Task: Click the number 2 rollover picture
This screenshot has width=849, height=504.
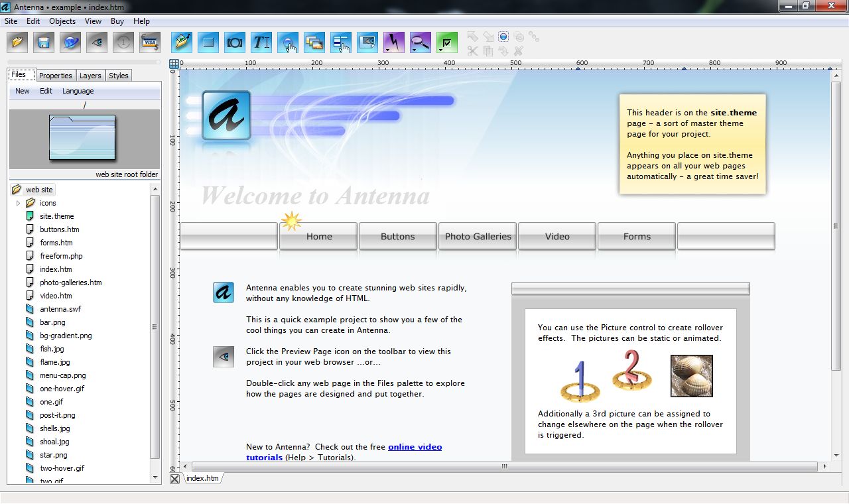Action: 632,370
